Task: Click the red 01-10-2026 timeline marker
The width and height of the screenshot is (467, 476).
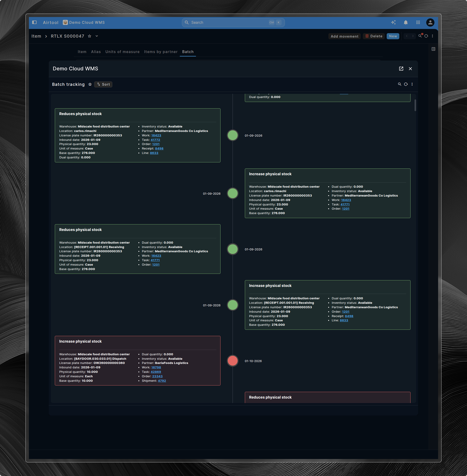Action: coord(232,361)
